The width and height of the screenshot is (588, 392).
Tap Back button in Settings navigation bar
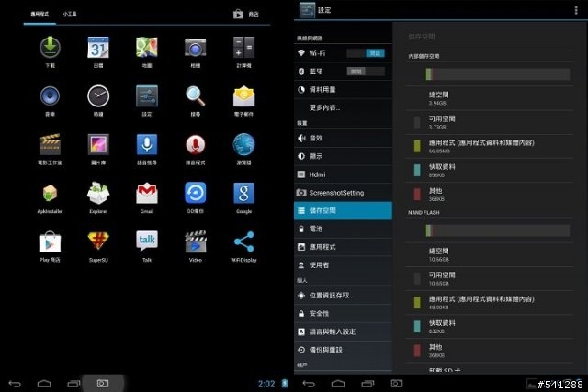[x=309, y=384]
